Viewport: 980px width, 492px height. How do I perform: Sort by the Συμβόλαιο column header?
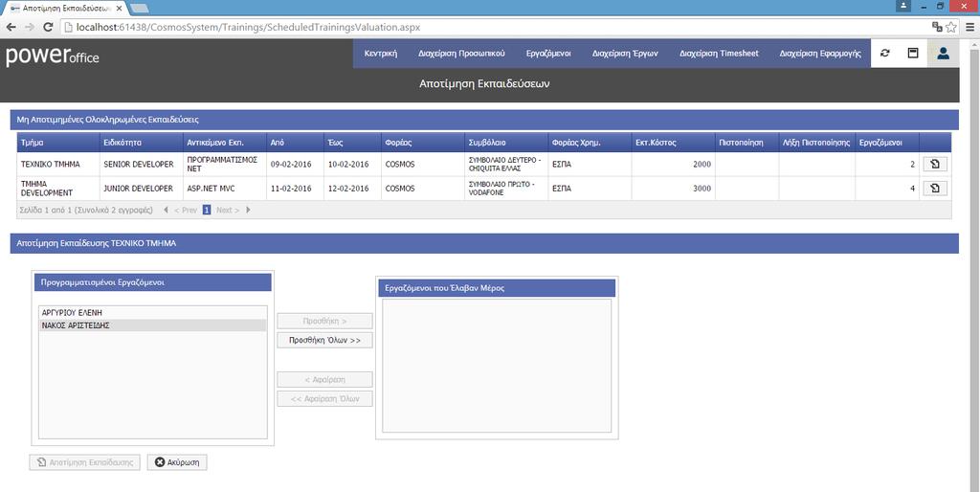pos(506,143)
